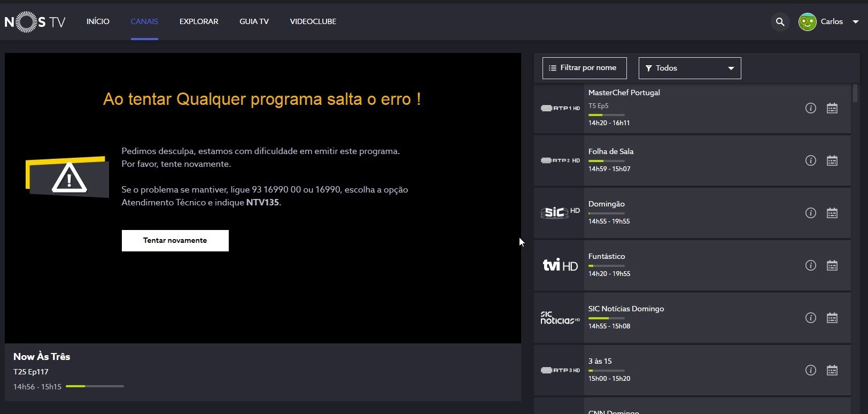This screenshot has height=414, width=868.
Task: Click Folha de Sala program title
Action: pyautogui.click(x=611, y=151)
